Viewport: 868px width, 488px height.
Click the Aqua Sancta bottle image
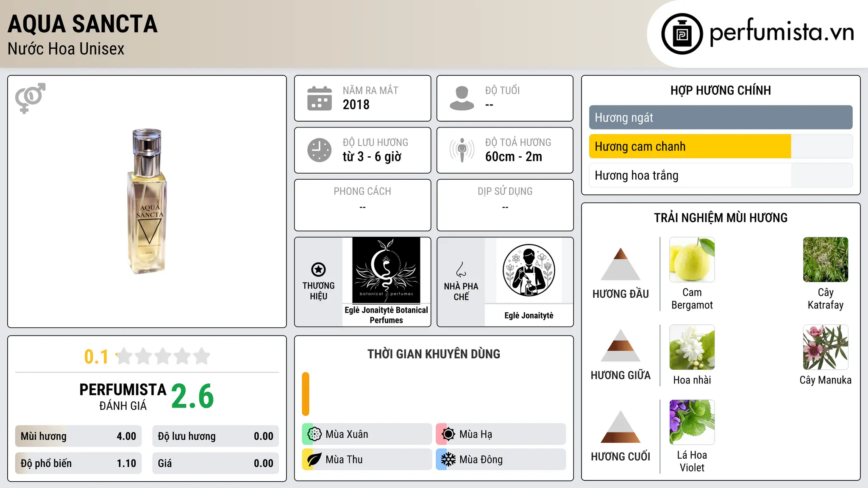(147, 201)
